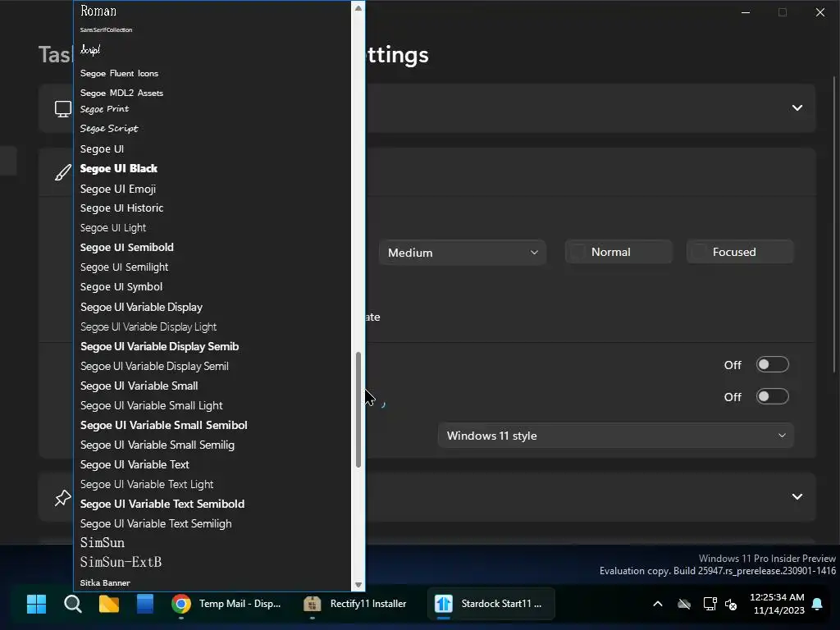The image size is (840, 630).
Task: Open the notification bell
Action: point(818,605)
